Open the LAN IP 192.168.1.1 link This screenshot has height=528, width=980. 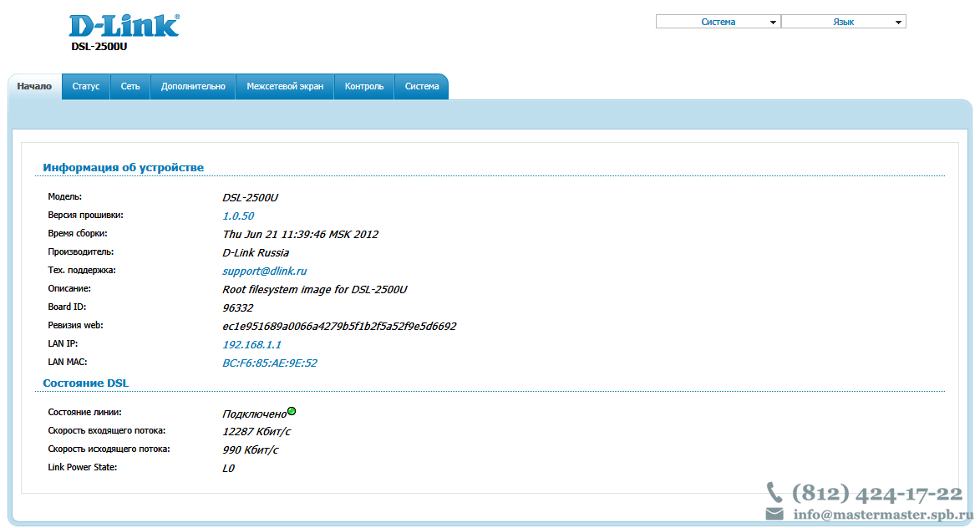click(251, 345)
